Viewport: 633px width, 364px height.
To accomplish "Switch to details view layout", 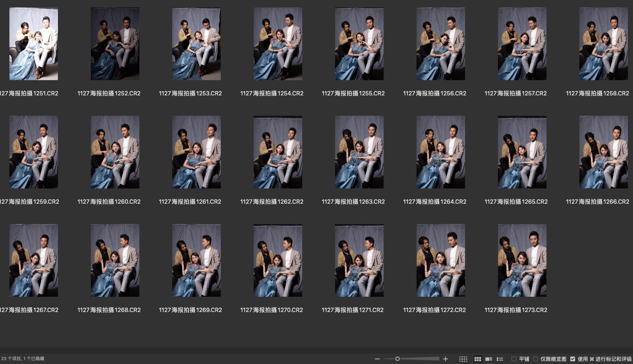I will [x=489, y=359].
